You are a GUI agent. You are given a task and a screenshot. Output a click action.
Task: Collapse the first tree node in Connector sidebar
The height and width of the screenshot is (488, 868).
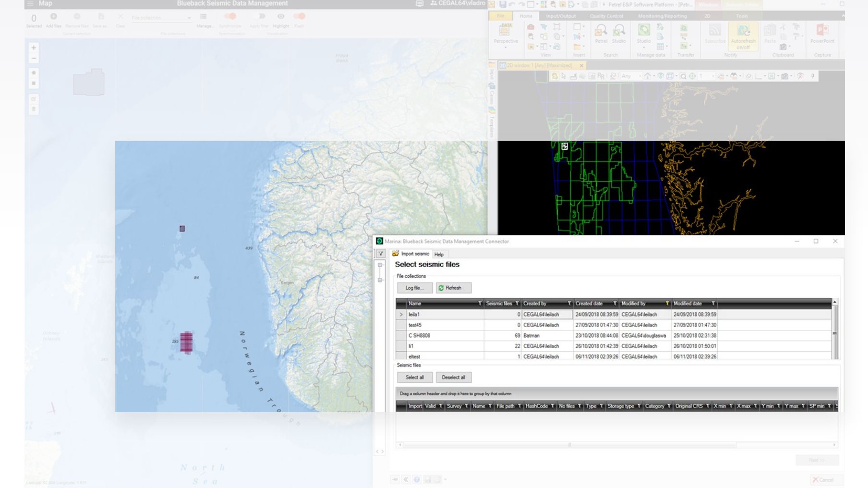click(380, 265)
